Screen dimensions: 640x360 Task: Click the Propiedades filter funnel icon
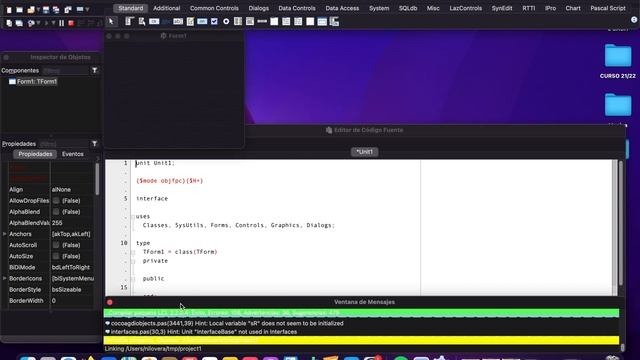(94, 144)
